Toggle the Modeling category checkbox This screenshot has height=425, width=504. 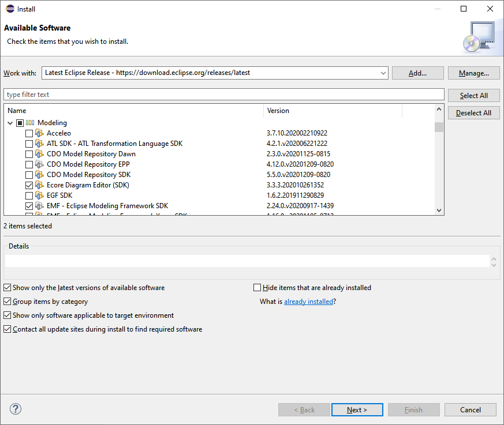[20, 123]
